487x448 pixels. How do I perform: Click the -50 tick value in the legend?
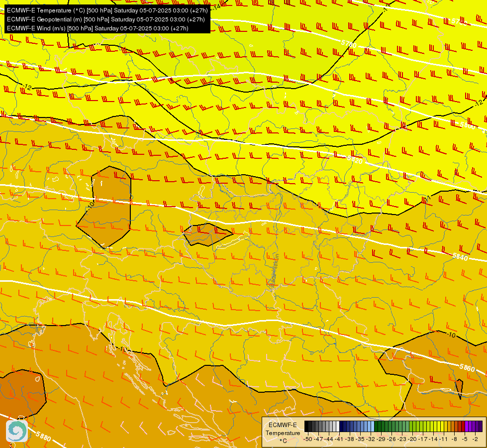(x=308, y=439)
